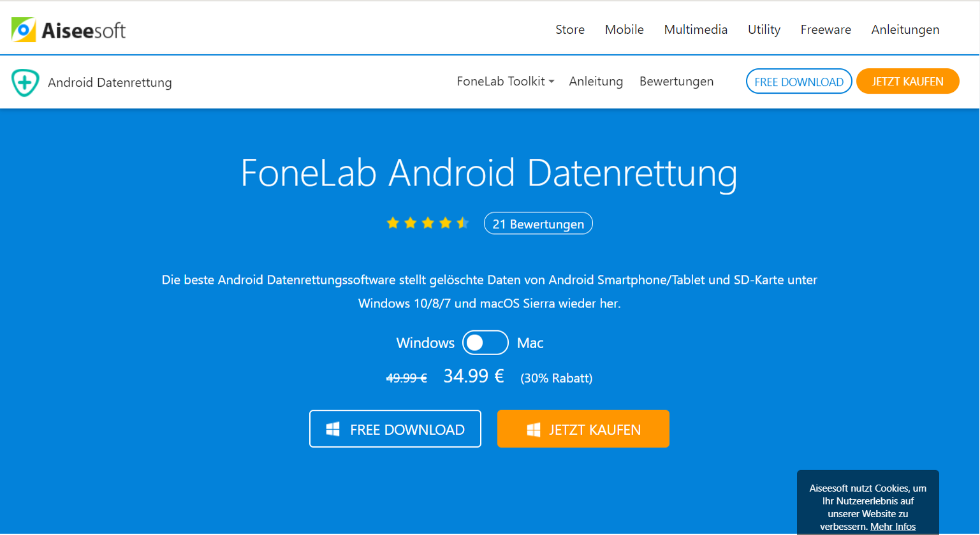This screenshot has width=980, height=535.
Task: Open the Freeware menu
Action: pos(826,29)
